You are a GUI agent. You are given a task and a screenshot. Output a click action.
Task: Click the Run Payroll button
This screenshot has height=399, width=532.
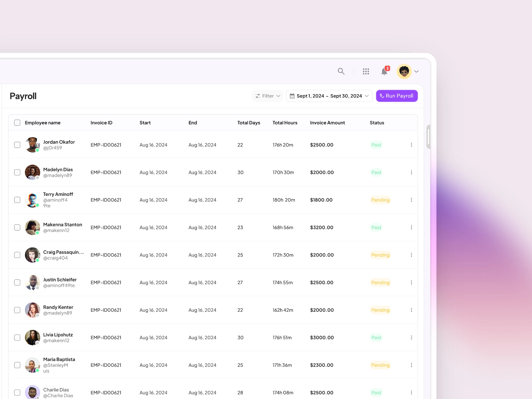tap(397, 96)
